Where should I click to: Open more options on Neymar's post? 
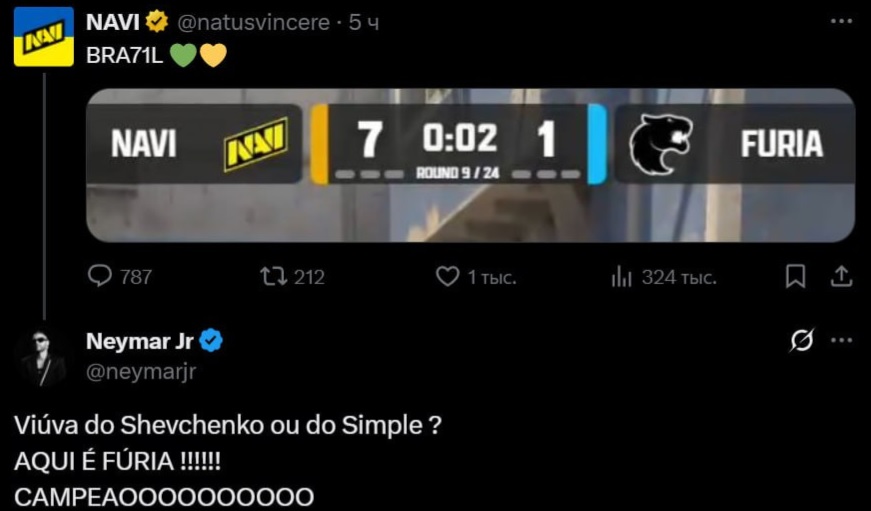(842, 341)
